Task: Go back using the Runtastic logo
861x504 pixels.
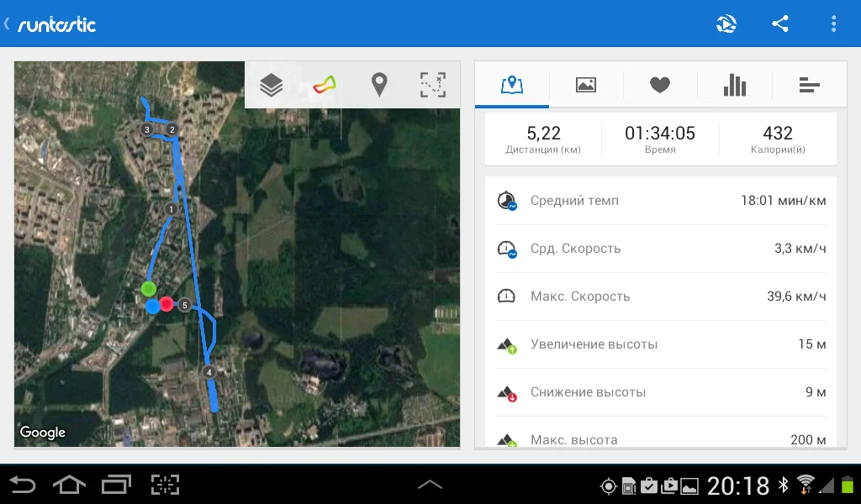Action: click(x=50, y=24)
